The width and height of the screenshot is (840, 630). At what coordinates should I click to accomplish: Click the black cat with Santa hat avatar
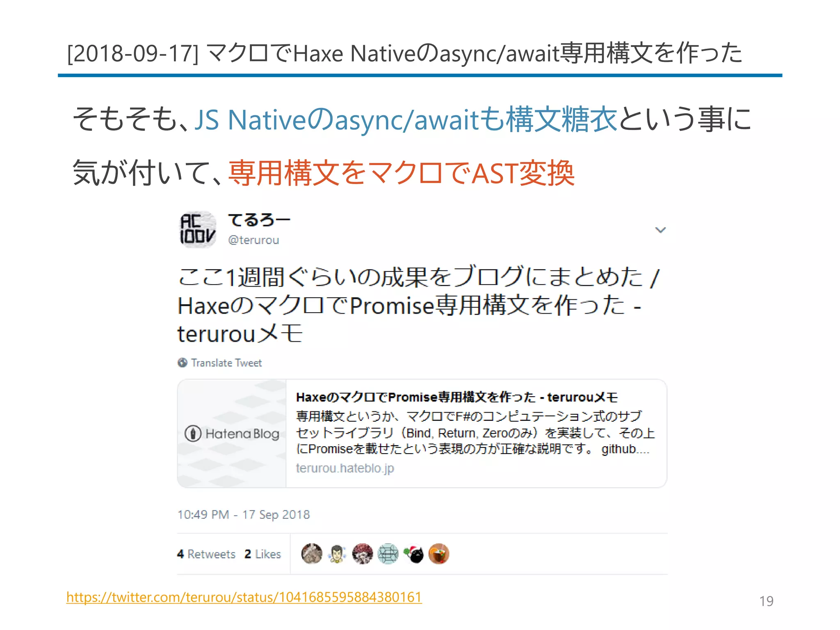coord(413,554)
